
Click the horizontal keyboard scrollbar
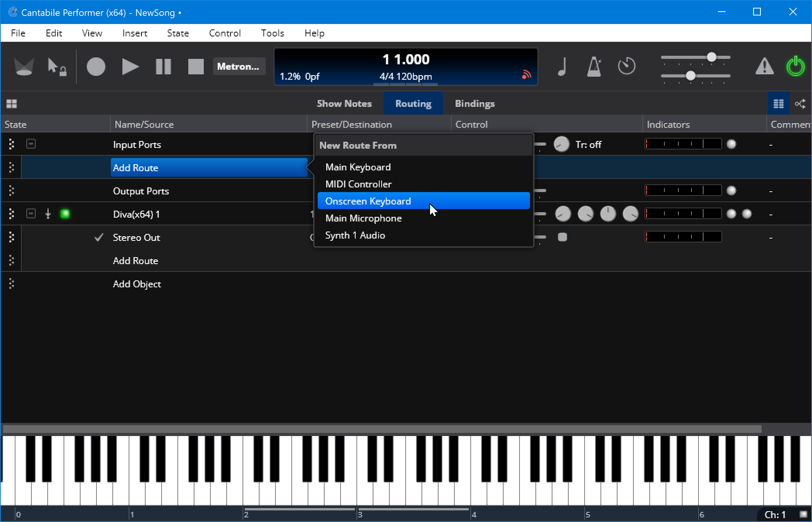382,429
